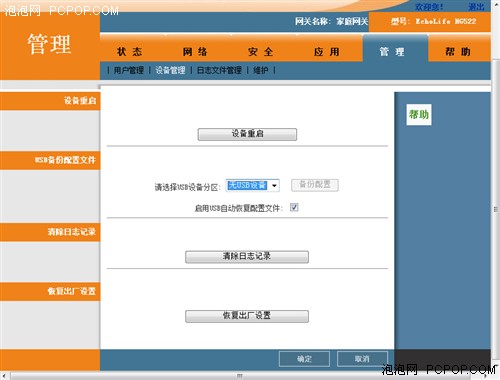
Task: Click the 型号: EchoLife HG522 text
Action: (x=433, y=22)
